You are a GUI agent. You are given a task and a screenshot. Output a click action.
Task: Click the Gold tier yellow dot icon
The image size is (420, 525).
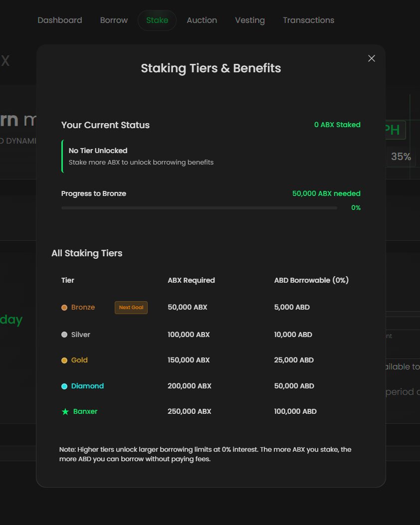click(x=64, y=360)
